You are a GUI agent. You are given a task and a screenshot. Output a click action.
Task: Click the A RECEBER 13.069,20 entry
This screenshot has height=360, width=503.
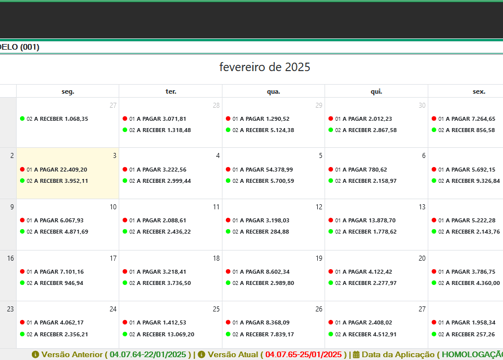tap(158, 334)
